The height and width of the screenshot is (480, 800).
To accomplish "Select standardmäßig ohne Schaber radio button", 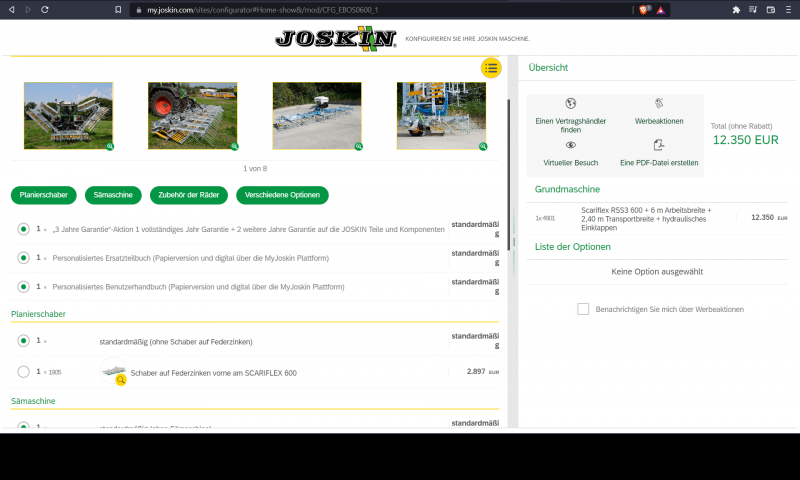I will 23,341.
